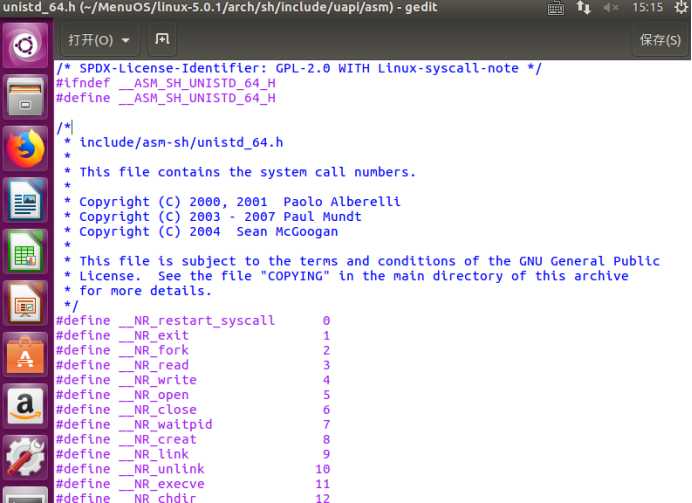Viewport: 692px width, 503px height.
Task: Click the 保存(S) save button
Action: (660, 40)
